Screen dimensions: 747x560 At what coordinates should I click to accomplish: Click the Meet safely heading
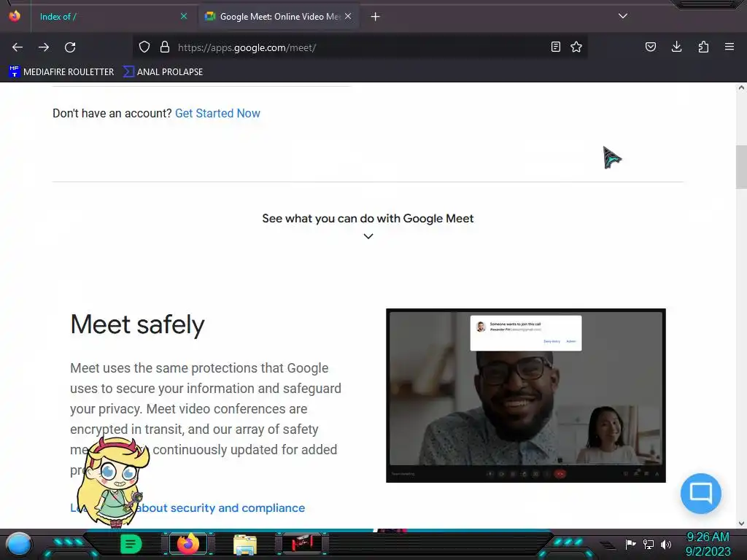pyautogui.click(x=137, y=324)
